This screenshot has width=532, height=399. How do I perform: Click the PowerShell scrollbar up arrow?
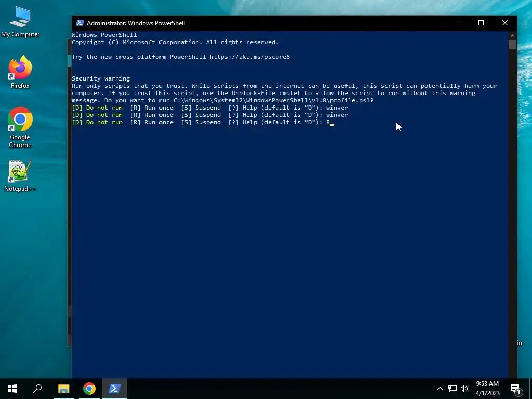coord(512,35)
